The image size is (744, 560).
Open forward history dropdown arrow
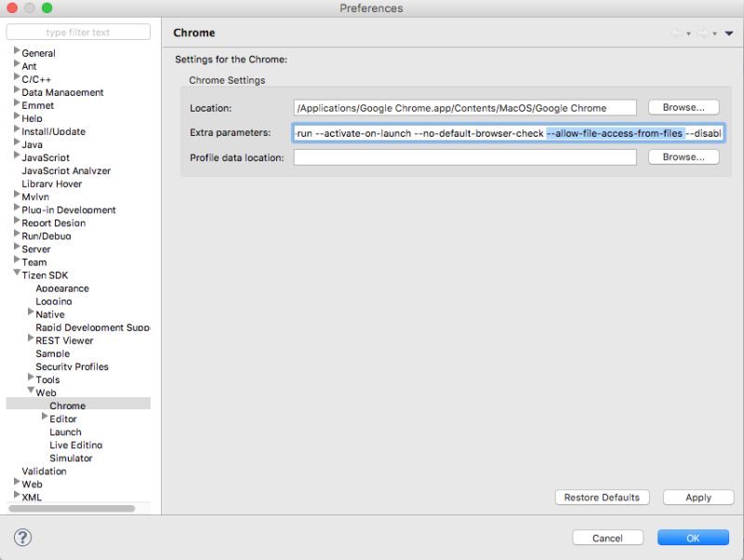click(714, 33)
